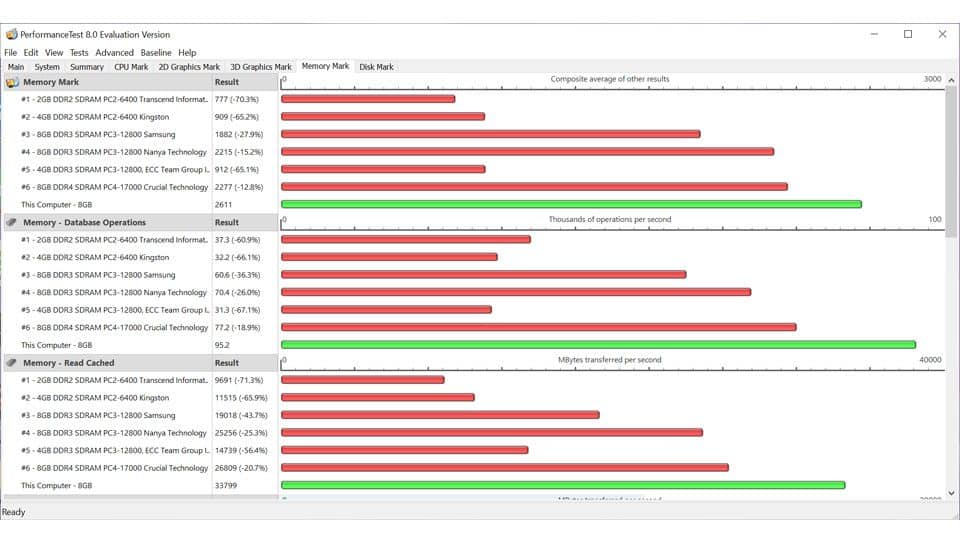Select the 60.6 (-36.3%) result cell
The image size is (960, 540).
tap(238, 275)
